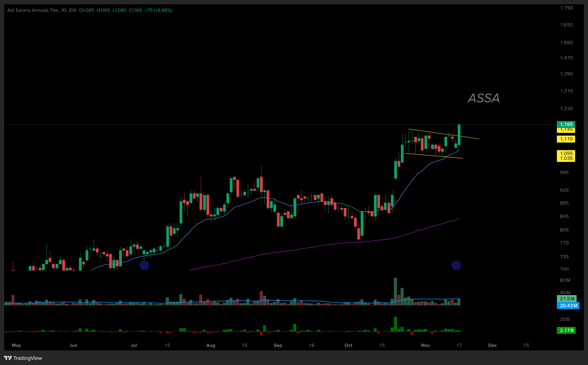Click the green 2.17B value label
This screenshot has height=365, width=588.
tap(566, 330)
